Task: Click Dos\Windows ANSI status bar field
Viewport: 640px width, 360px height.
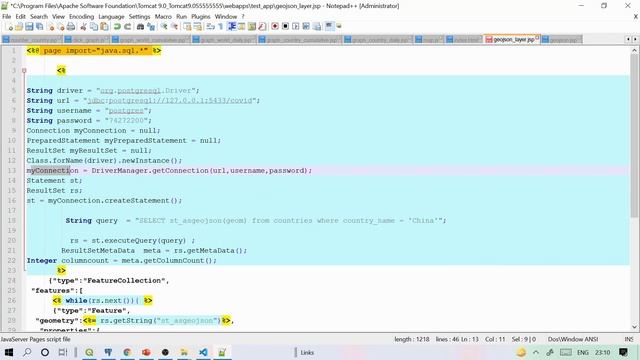Action: [x=573, y=339]
